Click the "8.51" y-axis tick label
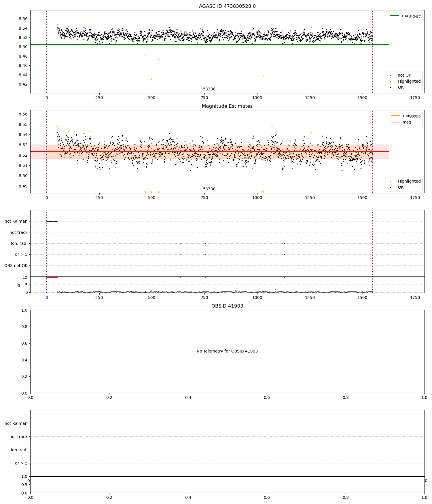The width and height of the screenshot is (432, 504). [23, 166]
